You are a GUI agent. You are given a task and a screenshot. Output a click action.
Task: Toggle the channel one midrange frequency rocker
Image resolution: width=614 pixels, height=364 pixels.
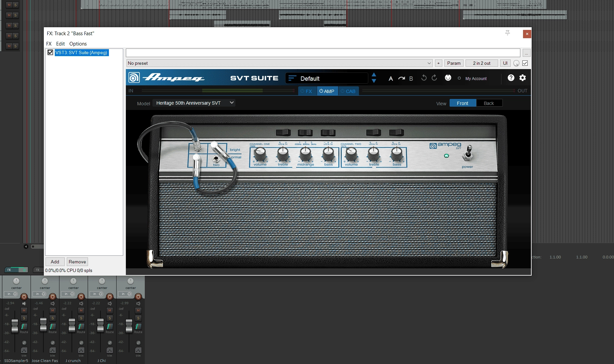[305, 133]
